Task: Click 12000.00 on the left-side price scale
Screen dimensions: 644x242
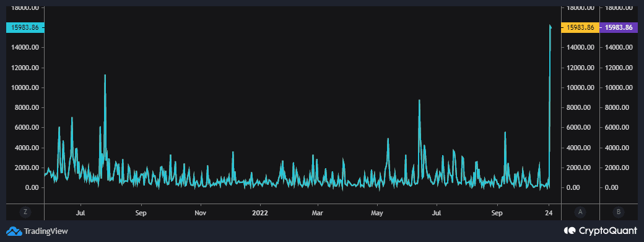Action: coord(25,68)
